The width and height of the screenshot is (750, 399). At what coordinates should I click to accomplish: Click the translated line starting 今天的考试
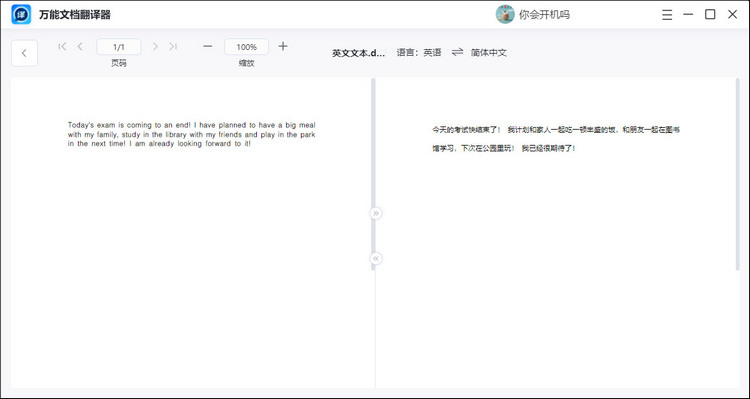coord(556,130)
